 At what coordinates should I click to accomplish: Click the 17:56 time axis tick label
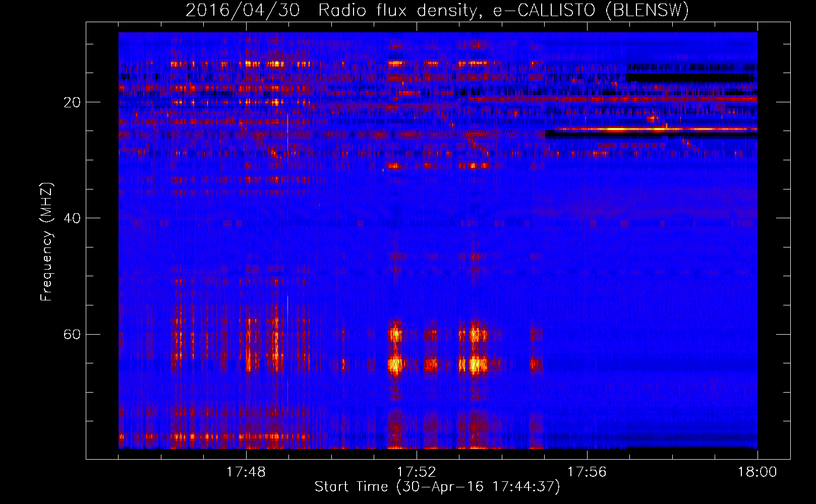pyautogui.click(x=587, y=472)
